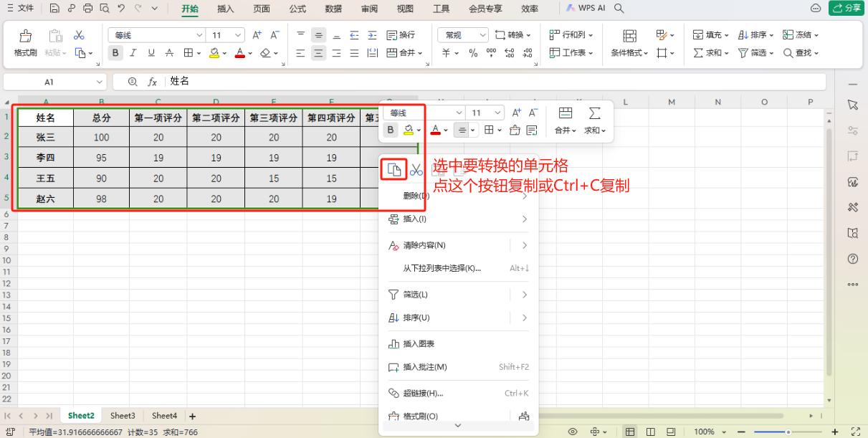Click the zoom slider in status bar
This screenshot has height=438, width=868.
[x=787, y=432]
